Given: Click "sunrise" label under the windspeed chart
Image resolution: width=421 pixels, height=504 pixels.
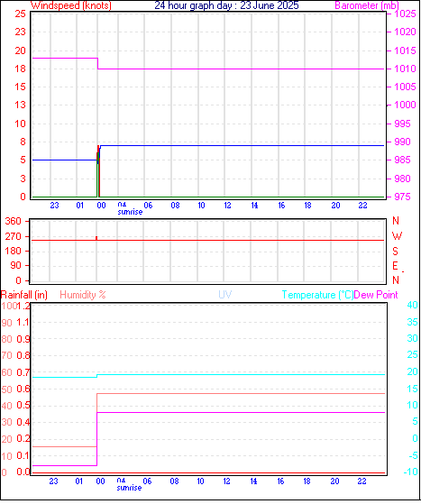Looking at the screenshot, I should [130, 212].
